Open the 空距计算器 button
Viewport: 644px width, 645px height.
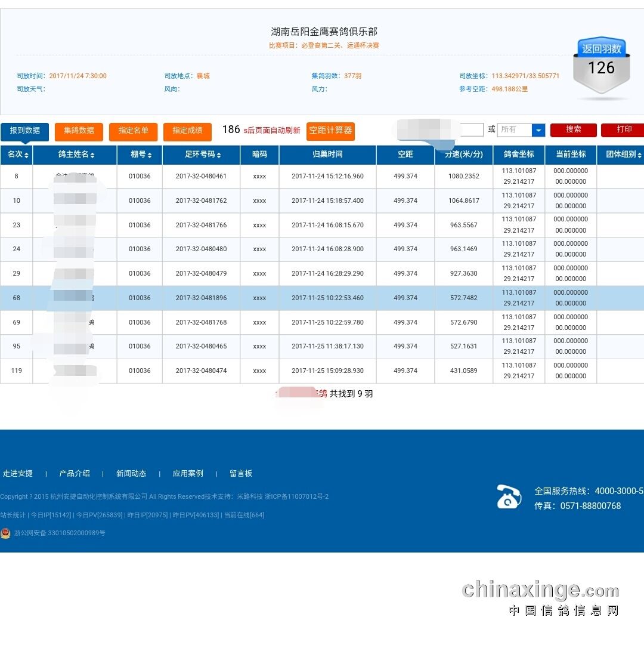[x=330, y=131]
